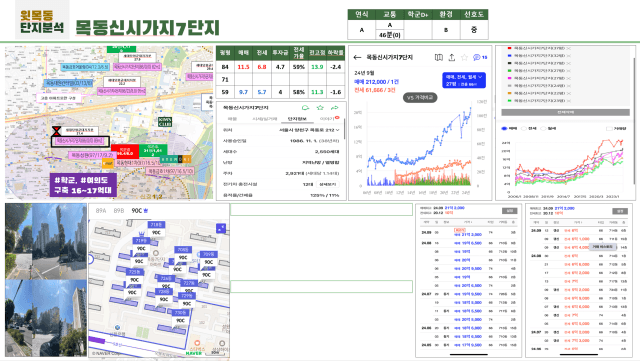Click the 719동 building marker on the map
The height and width of the screenshot is (361, 640).
pos(141,241)
